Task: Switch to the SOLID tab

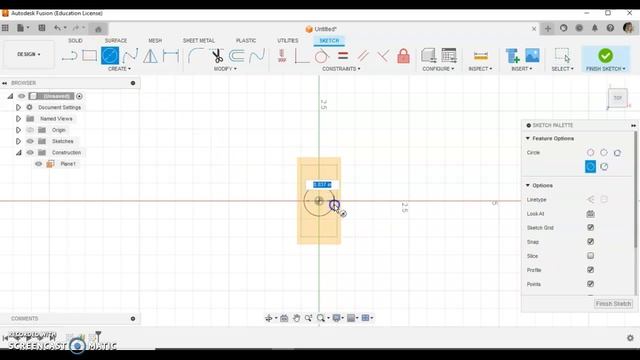Action: click(x=75, y=40)
